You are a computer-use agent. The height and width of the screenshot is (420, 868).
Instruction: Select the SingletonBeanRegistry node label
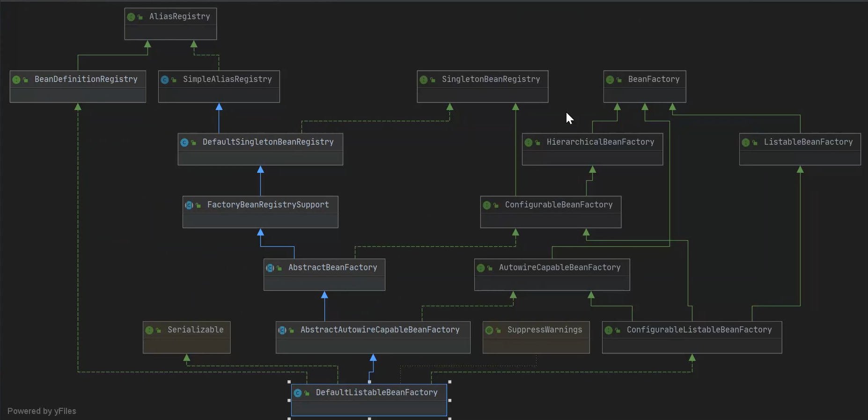[491, 79]
